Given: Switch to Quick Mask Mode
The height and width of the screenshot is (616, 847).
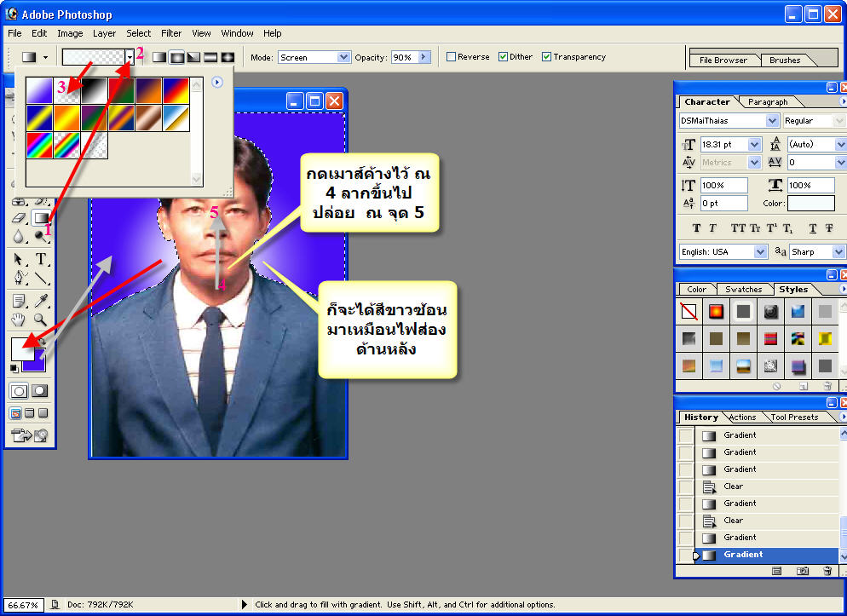Looking at the screenshot, I should (40, 391).
